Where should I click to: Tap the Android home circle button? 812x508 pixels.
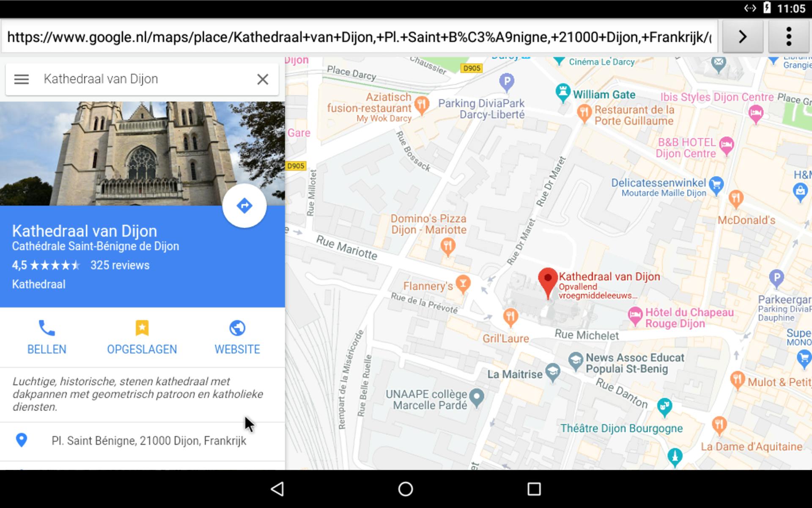[x=406, y=489]
